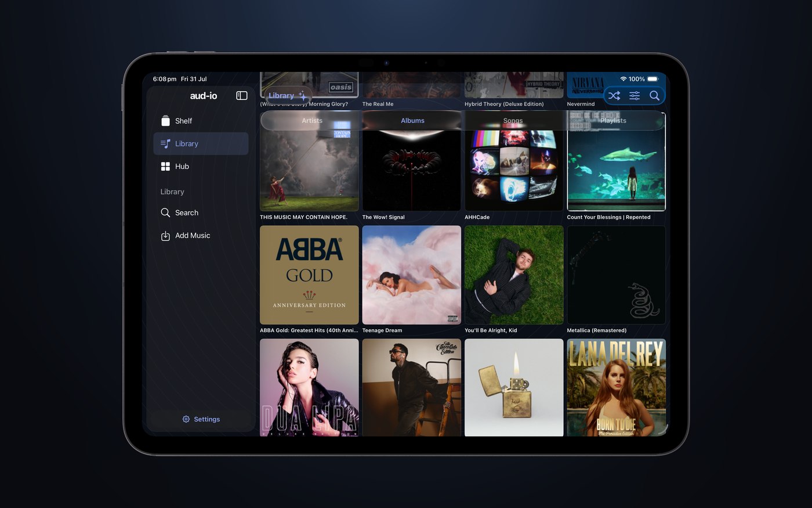Click the Add Music download icon
812x508 pixels.
click(165, 236)
